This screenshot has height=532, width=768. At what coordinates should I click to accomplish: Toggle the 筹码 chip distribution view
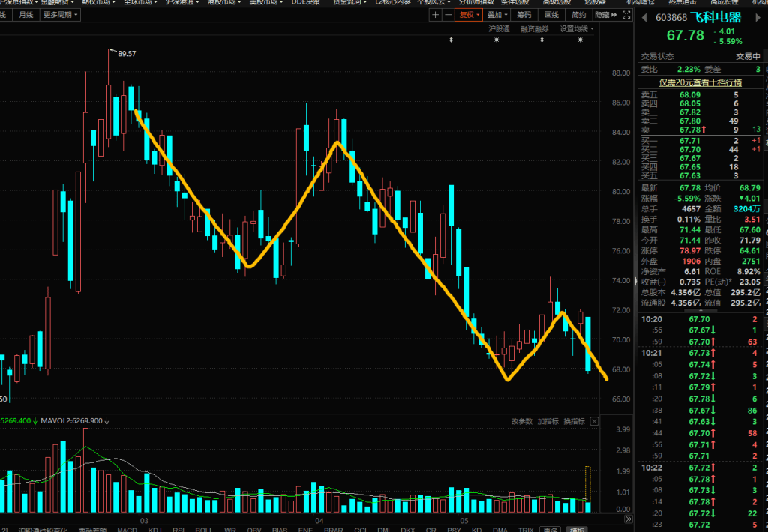coord(523,15)
